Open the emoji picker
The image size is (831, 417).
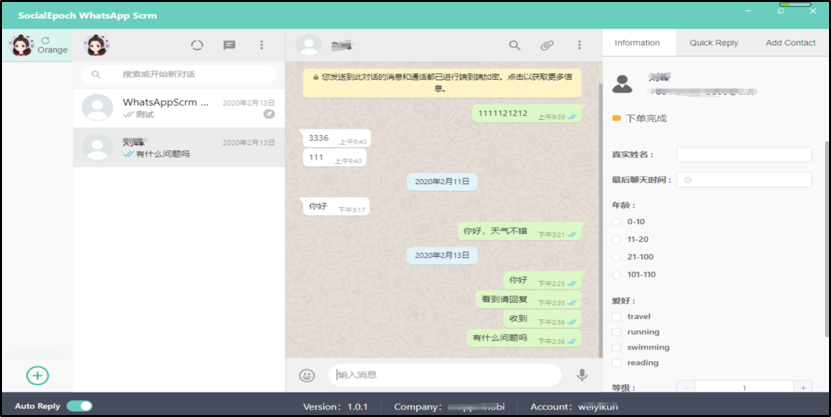[x=307, y=375]
